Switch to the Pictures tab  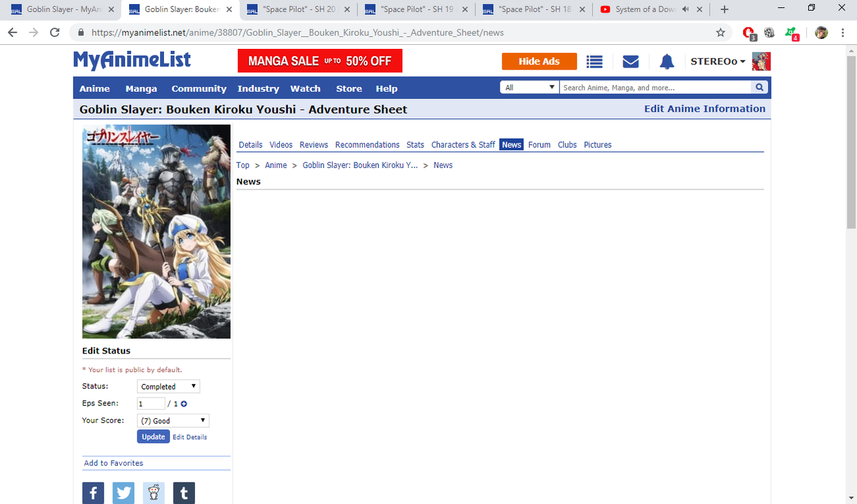[x=598, y=145]
